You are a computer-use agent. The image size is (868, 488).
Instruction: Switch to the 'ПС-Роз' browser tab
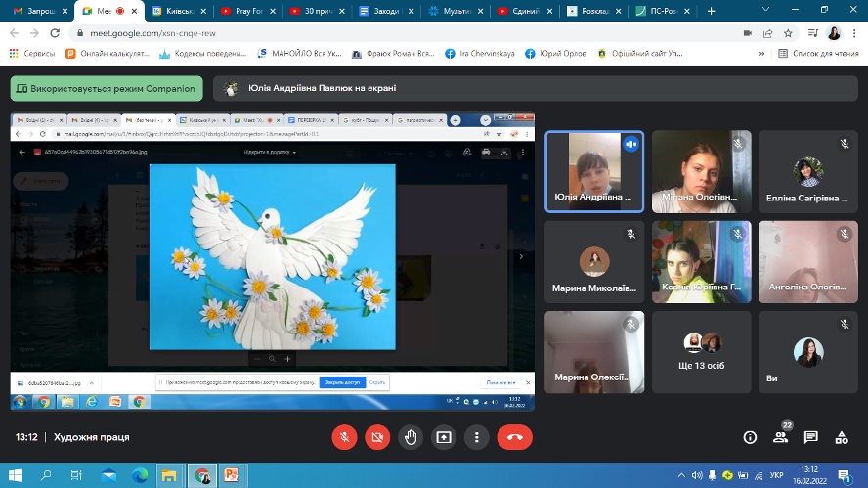[662, 11]
